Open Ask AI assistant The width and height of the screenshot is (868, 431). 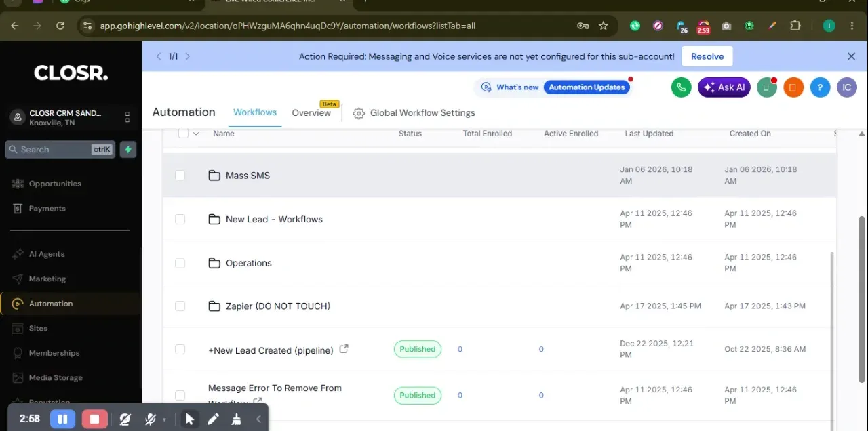click(724, 87)
